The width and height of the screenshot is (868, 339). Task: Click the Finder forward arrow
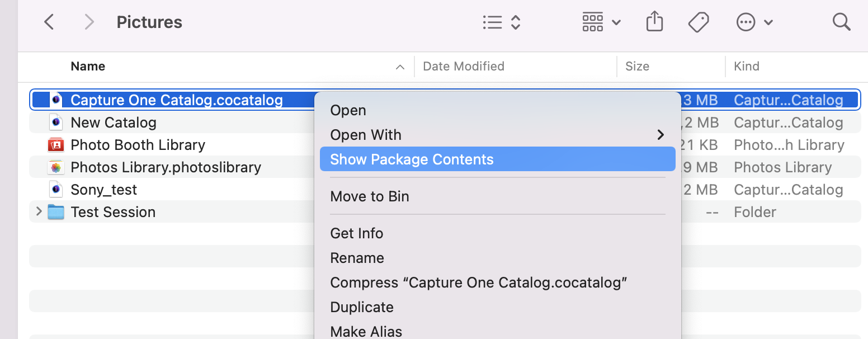click(89, 22)
